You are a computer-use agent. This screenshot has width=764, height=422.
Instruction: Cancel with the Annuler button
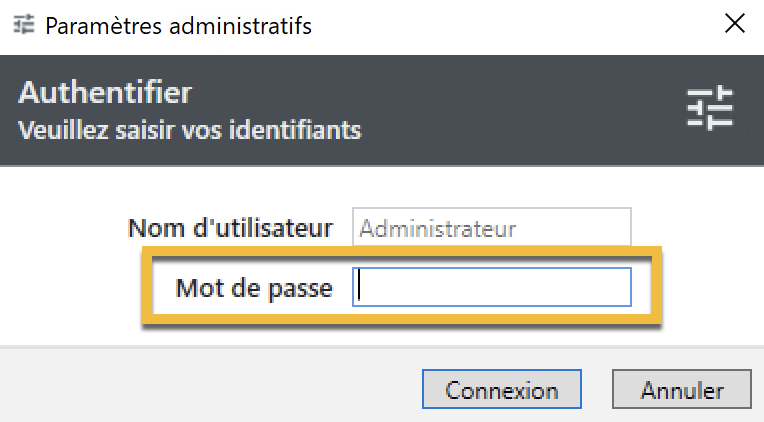pyautogui.click(x=682, y=389)
